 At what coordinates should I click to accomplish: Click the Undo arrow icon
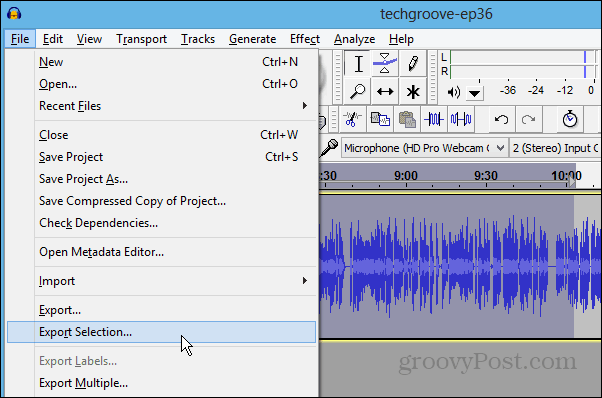coord(501,119)
